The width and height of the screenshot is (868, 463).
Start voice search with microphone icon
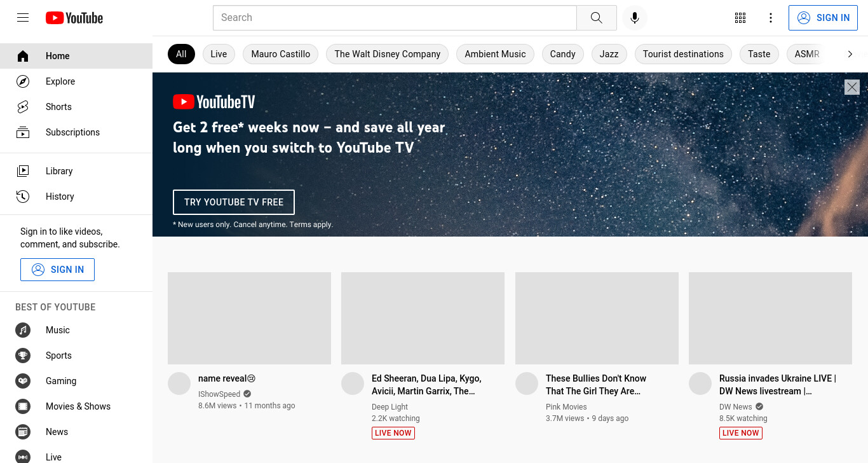tap(634, 18)
